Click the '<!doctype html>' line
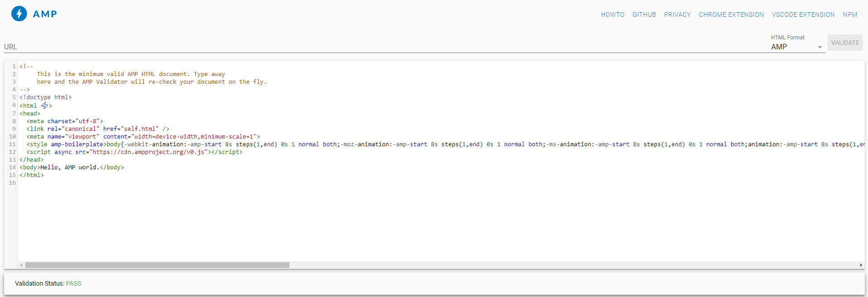Screen dimensions: 868x297 point(46,97)
